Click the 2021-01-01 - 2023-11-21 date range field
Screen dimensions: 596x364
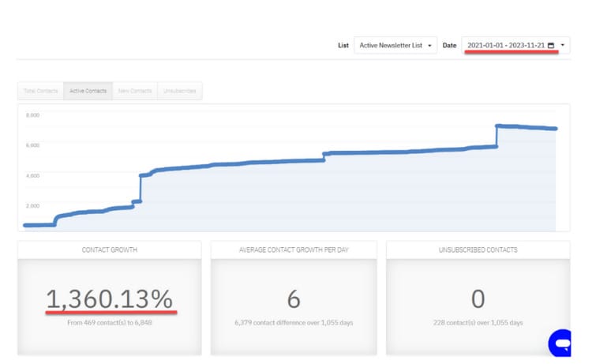point(510,45)
